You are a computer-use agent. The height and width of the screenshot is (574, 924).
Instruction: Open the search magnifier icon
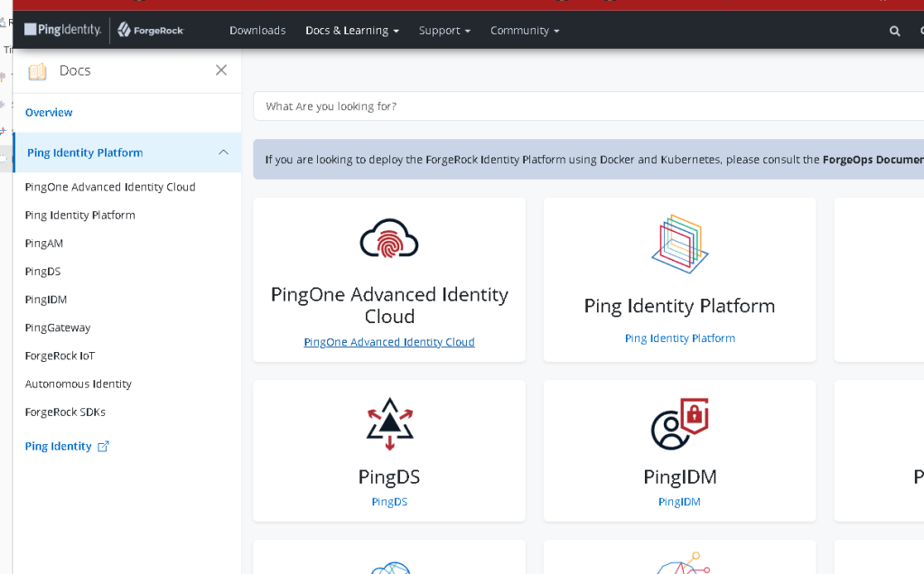pos(894,32)
